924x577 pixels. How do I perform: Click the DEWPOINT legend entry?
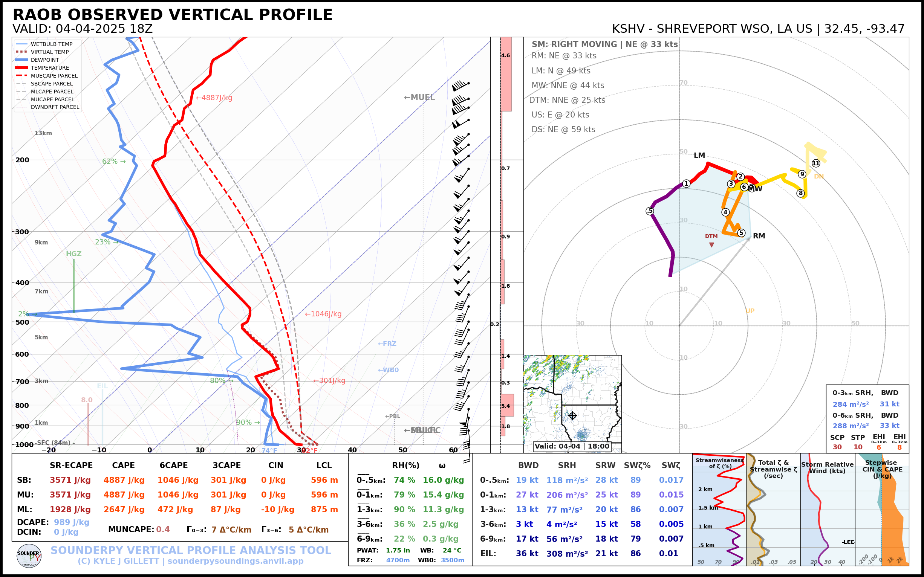point(45,60)
